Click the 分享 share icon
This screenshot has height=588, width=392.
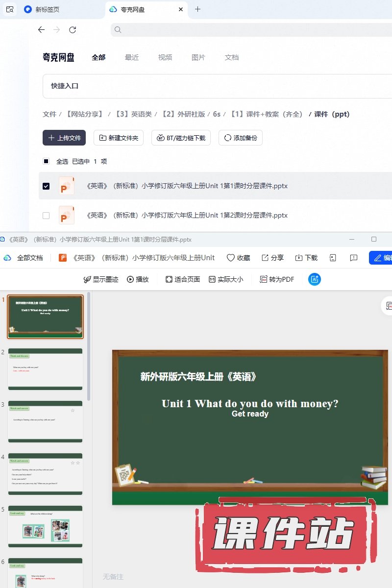[x=265, y=258]
